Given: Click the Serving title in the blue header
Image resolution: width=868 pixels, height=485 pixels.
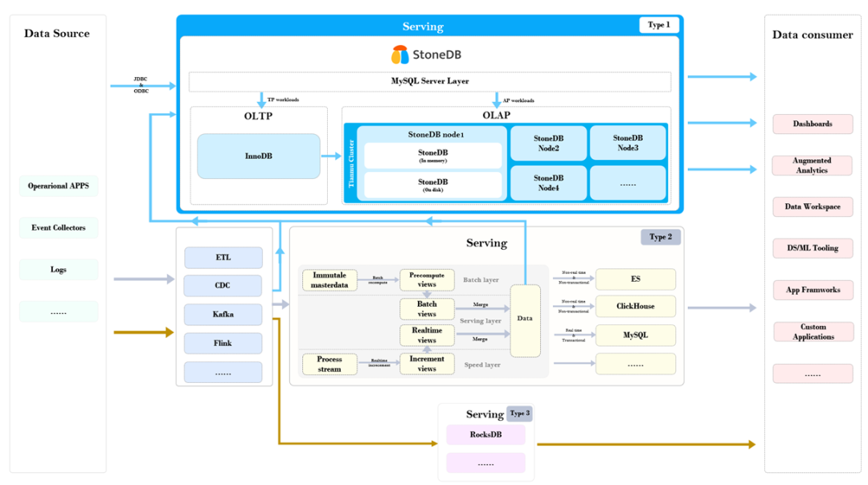Looking at the screenshot, I should pos(423,26).
